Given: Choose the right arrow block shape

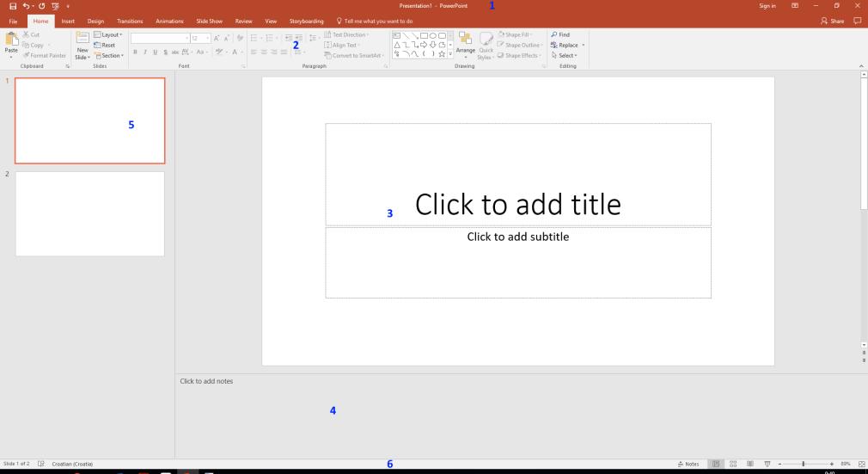Looking at the screenshot, I should pos(424,45).
